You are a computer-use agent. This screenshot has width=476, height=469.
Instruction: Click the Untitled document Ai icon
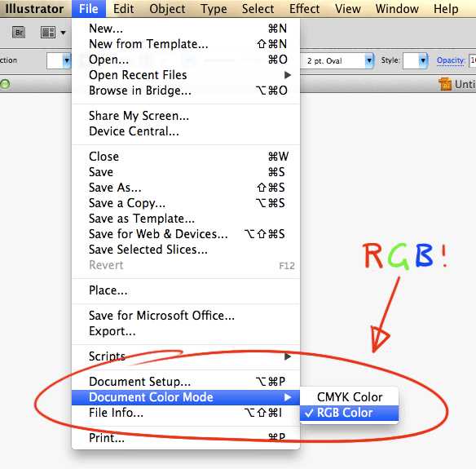[x=445, y=84]
